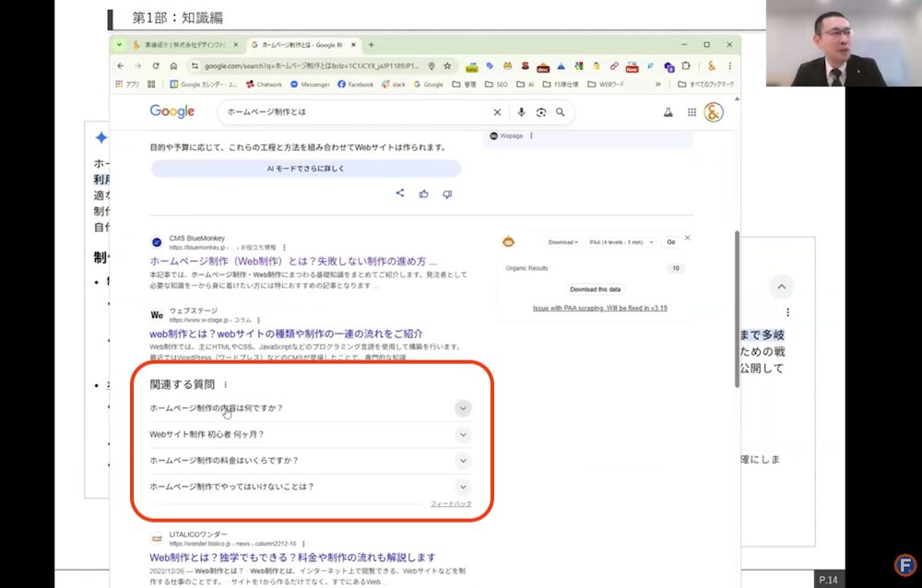Give a thumbs up to the AI overview
Viewport: 922px width, 588px height.
pyautogui.click(x=423, y=193)
